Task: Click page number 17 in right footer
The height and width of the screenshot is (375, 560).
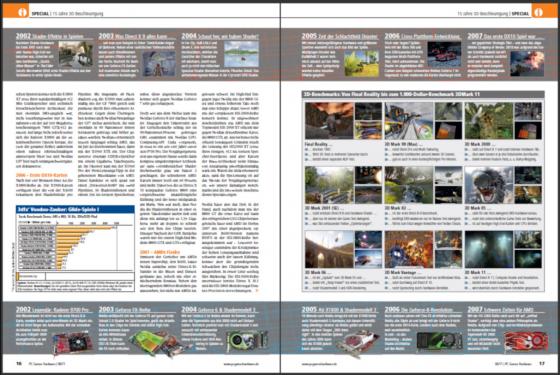Action: tap(541, 364)
